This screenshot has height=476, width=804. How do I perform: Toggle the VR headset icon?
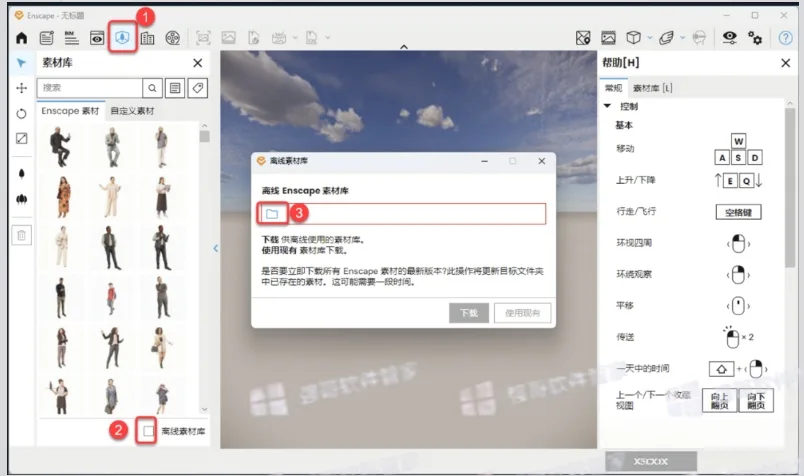[x=699, y=37]
